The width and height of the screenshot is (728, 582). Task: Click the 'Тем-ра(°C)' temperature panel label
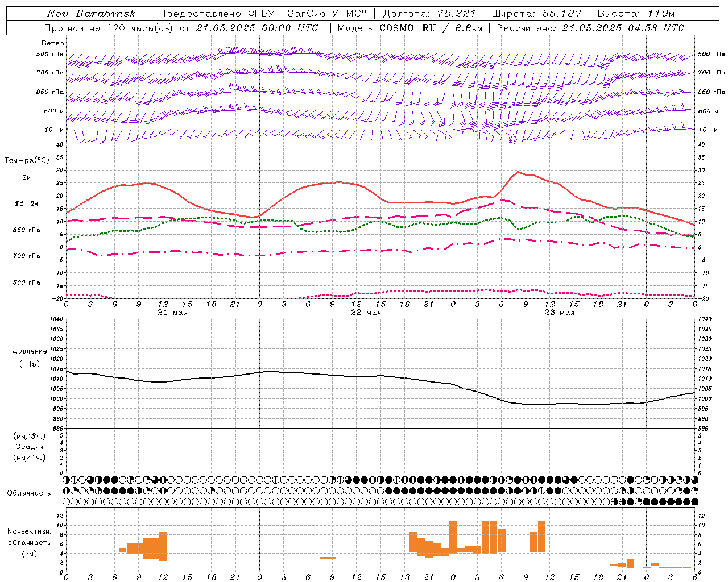coord(27,161)
